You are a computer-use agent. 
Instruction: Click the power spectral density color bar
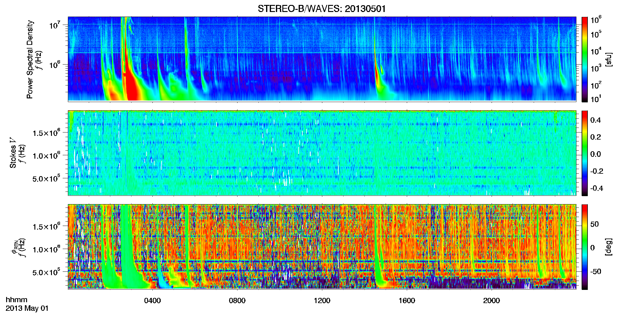point(585,59)
